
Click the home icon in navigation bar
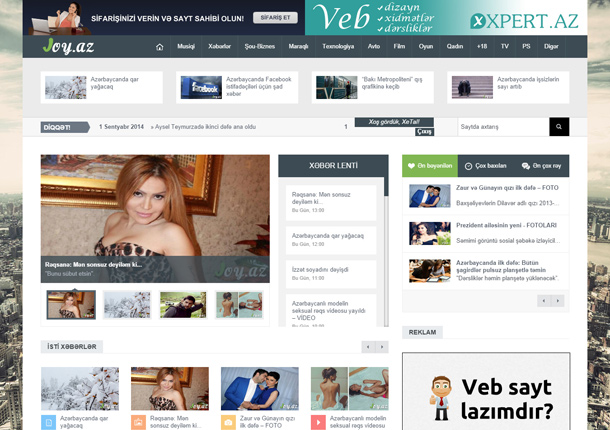(x=160, y=47)
